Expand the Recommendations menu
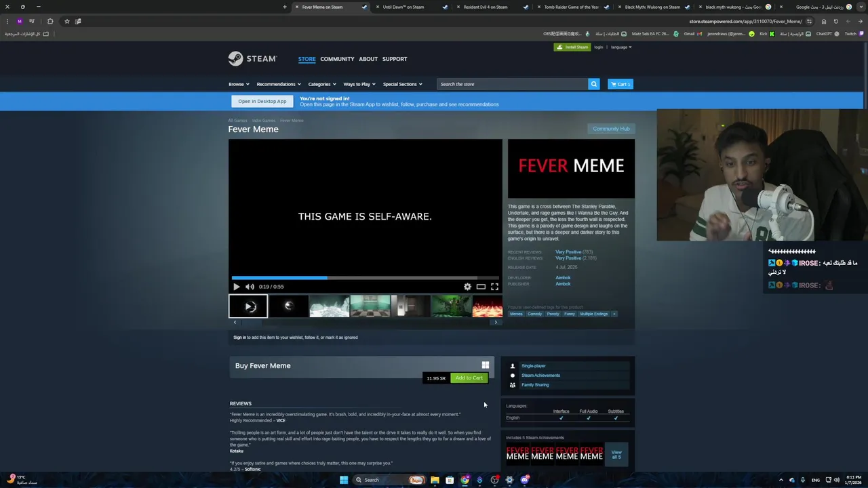Image resolution: width=868 pixels, height=488 pixels. pos(278,84)
